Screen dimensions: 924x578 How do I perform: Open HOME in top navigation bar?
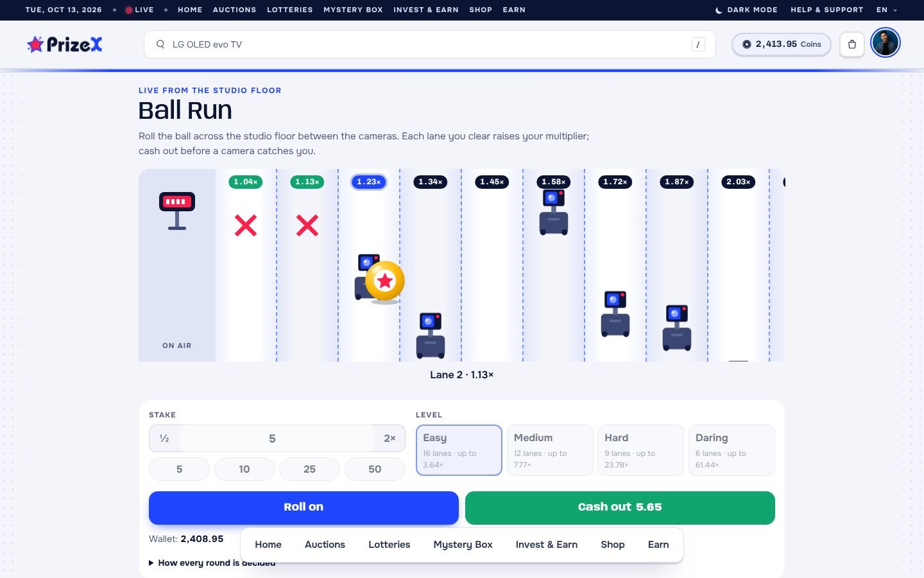pyautogui.click(x=190, y=10)
